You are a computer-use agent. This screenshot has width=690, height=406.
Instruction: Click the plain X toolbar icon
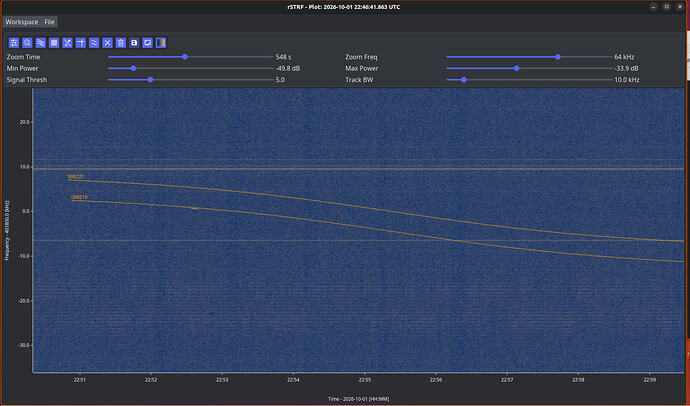(107, 43)
